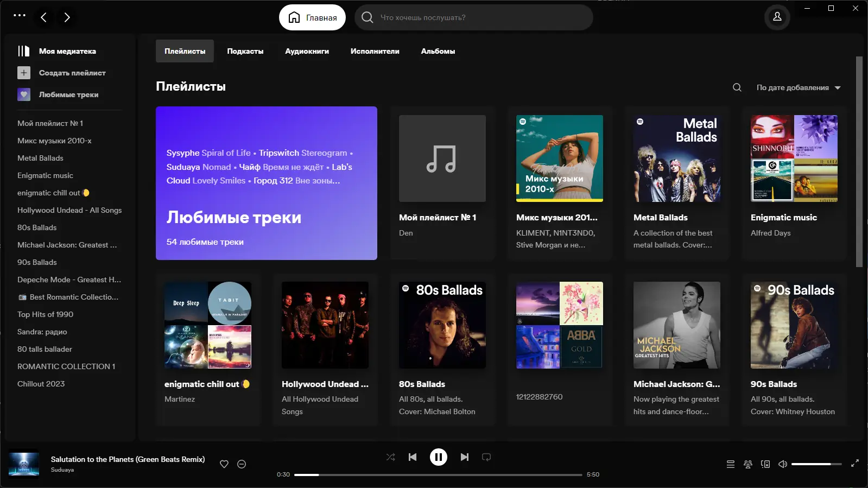The width and height of the screenshot is (868, 488).
Task: Mute the volume speaker icon
Action: pos(783,464)
